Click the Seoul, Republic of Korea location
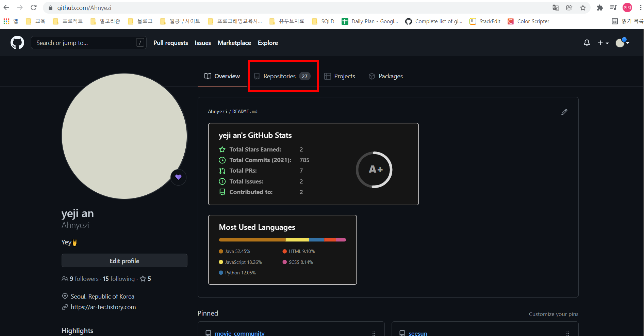The width and height of the screenshot is (644, 336). coord(102,297)
